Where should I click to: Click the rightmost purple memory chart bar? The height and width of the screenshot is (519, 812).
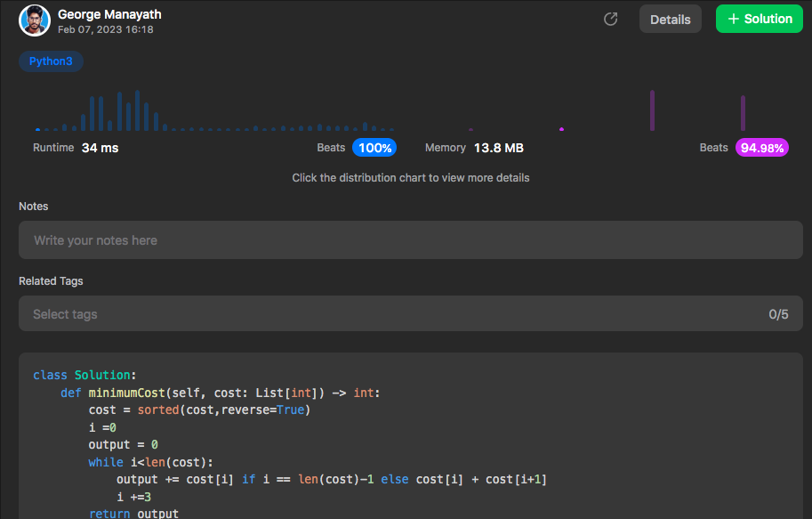[743, 113]
